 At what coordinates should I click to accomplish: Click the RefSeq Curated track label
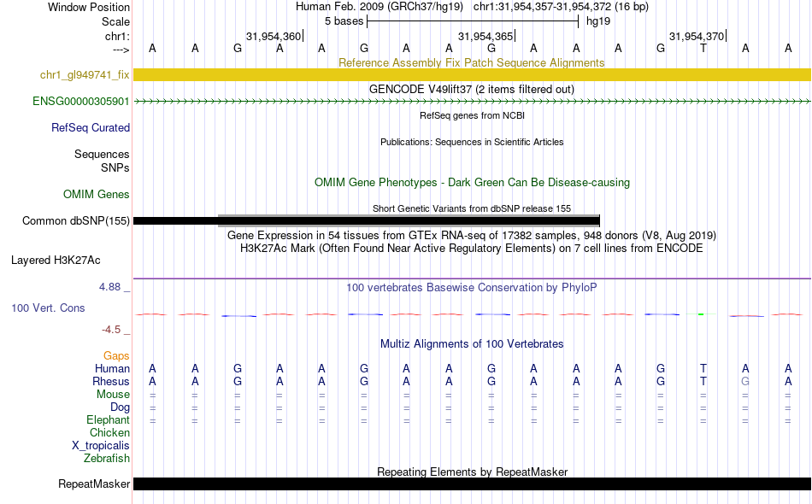pyautogui.click(x=91, y=127)
